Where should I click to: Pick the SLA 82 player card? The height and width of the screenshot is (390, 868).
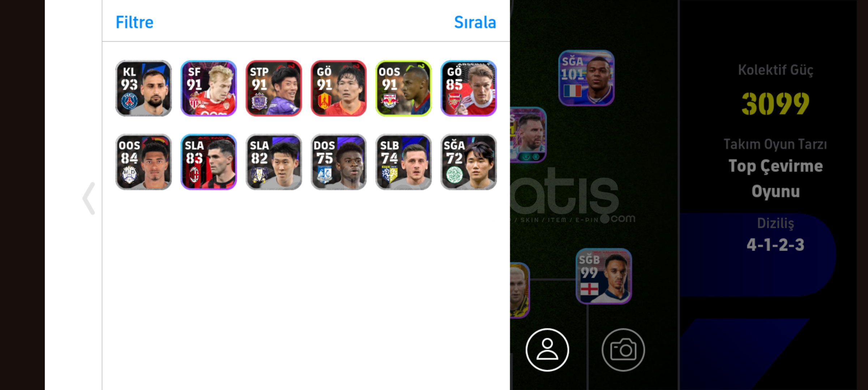[x=274, y=162]
